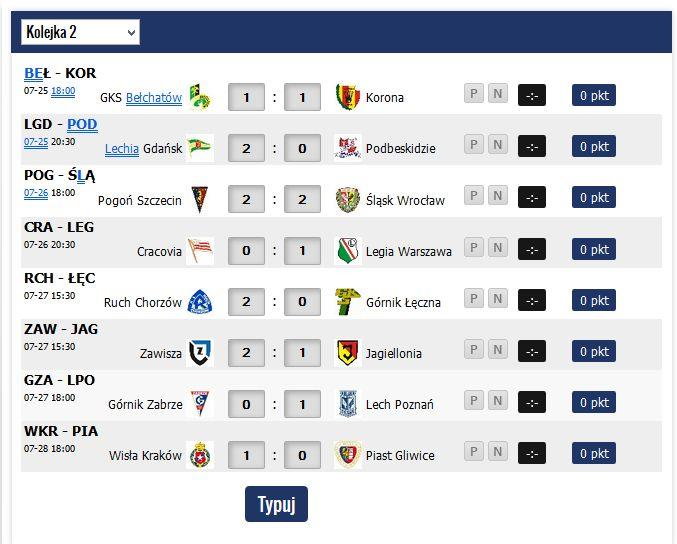
Task: Open the POD team abbreviation link
Action: pyautogui.click(x=82, y=124)
